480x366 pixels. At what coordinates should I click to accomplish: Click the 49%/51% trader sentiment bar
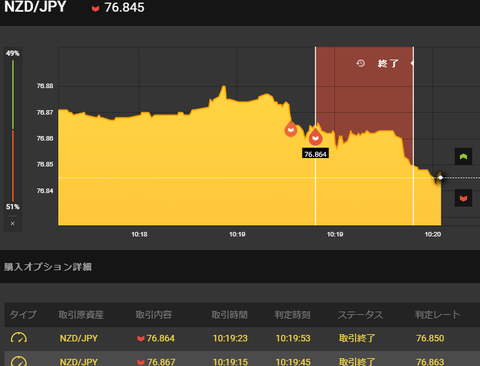(13, 130)
